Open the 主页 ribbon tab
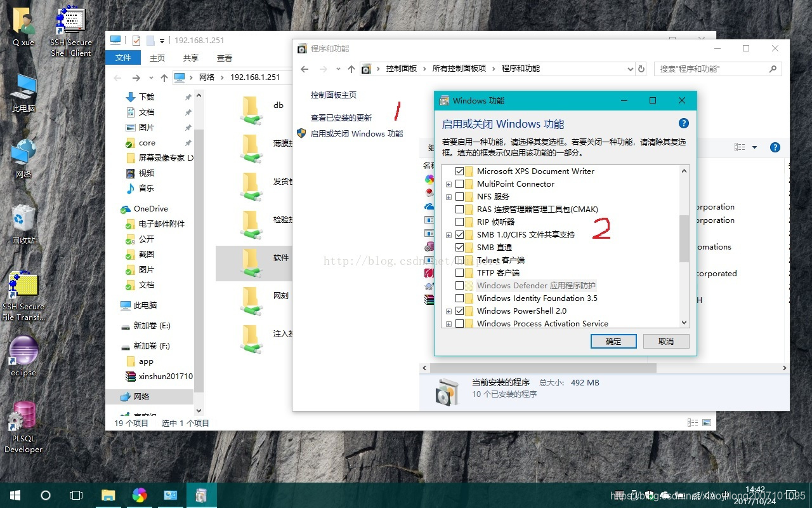Viewport: 812px width, 508px height. point(157,58)
